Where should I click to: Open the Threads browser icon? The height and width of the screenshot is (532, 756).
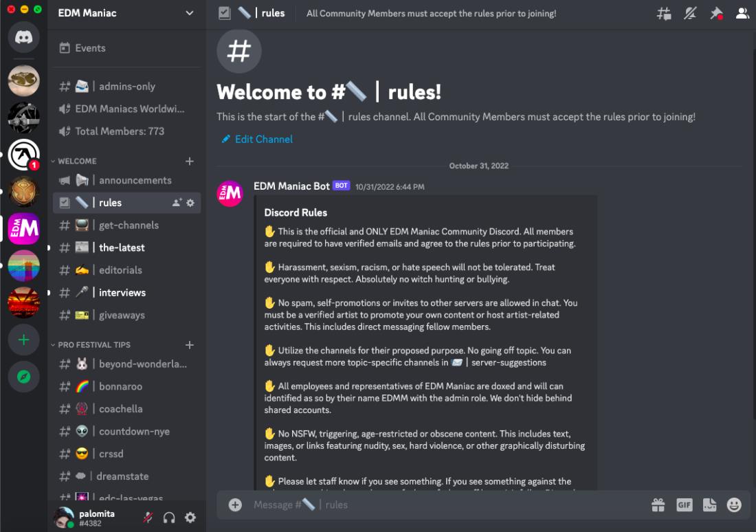663,13
